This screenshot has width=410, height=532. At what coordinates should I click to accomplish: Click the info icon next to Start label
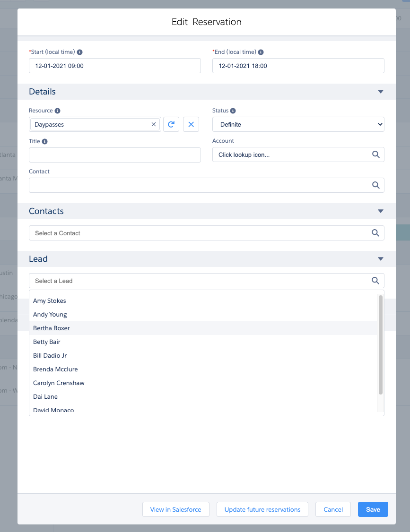pyautogui.click(x=79, y=52)
